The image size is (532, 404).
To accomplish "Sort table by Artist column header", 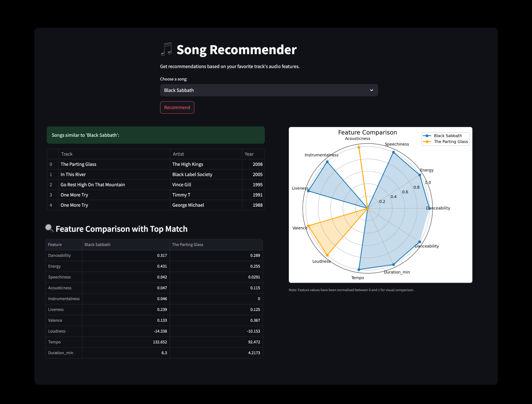I will coord(178,154).
